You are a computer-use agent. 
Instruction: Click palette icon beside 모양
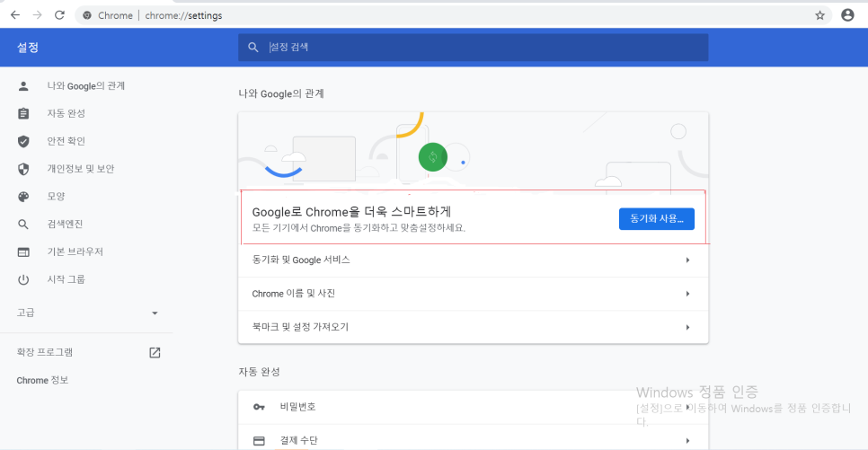[x=23, y=197]
